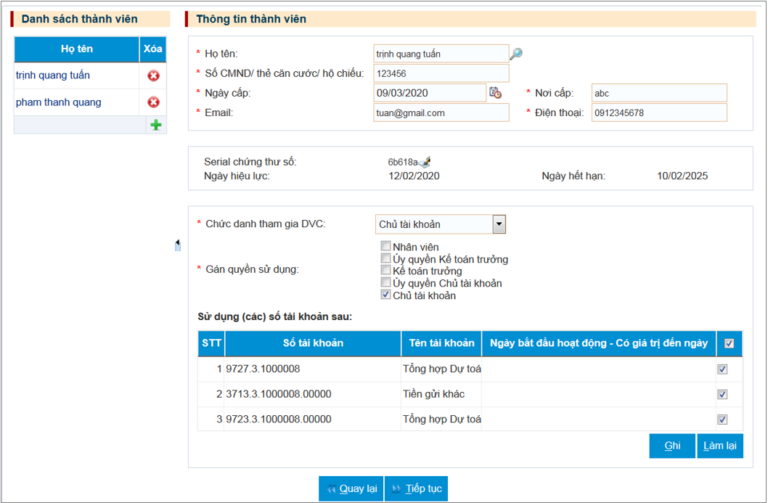Viewport: 768px width, 503px height.
Task: Click the Ngày bắt đầu hoạt động column header
Action: point(599,343)
